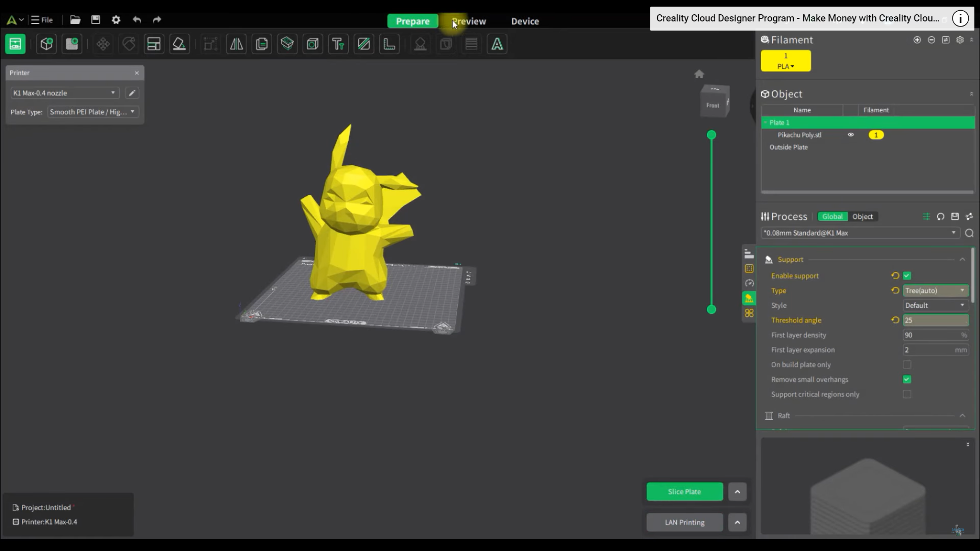
Task: Open Plate Type dropdown
Action: click(93, 112)
